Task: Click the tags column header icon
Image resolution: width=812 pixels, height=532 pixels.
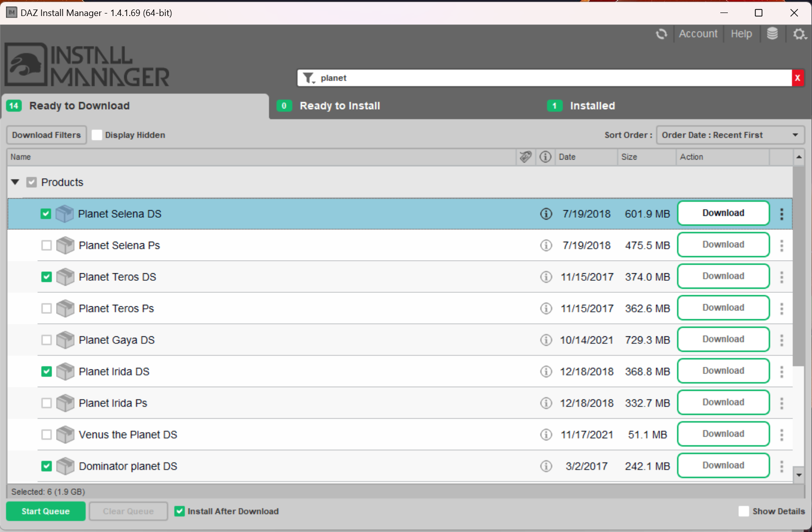Action: tap(525, 157)
